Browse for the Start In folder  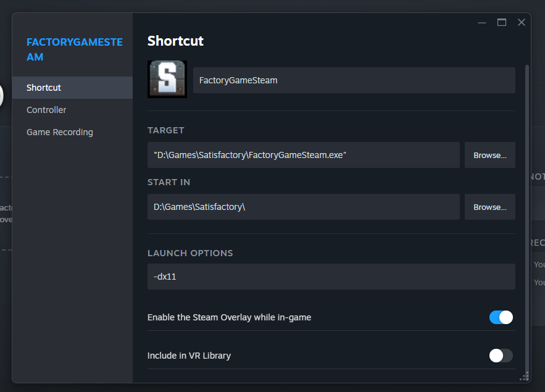tap(489, 207)
